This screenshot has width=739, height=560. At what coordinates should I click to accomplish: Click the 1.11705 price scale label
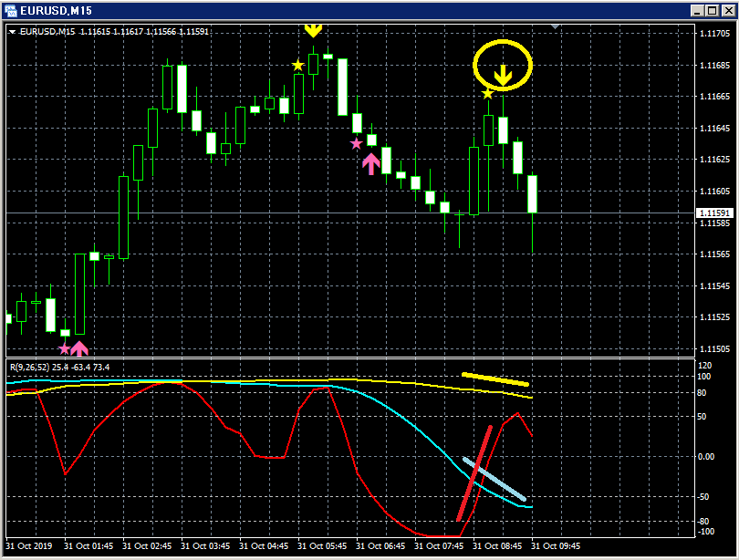(715, 34)
